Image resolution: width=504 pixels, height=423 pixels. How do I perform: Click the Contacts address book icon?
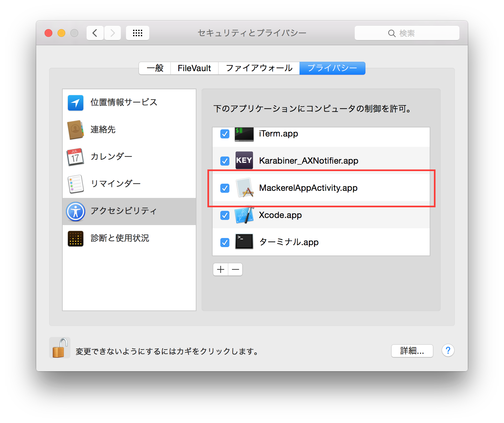click(76, 130)
